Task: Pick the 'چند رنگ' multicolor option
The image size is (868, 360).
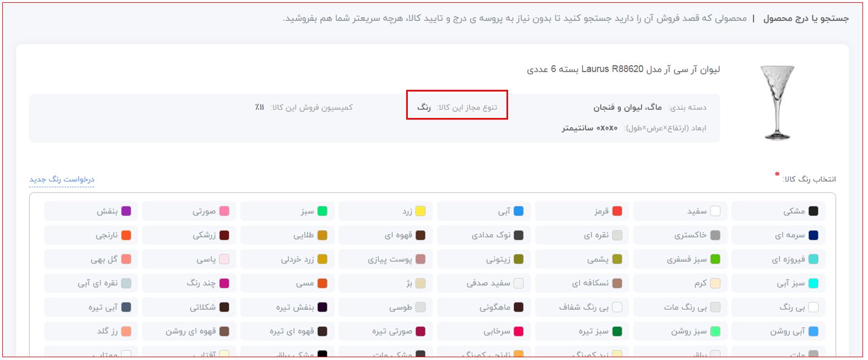Action: (189, 283)
